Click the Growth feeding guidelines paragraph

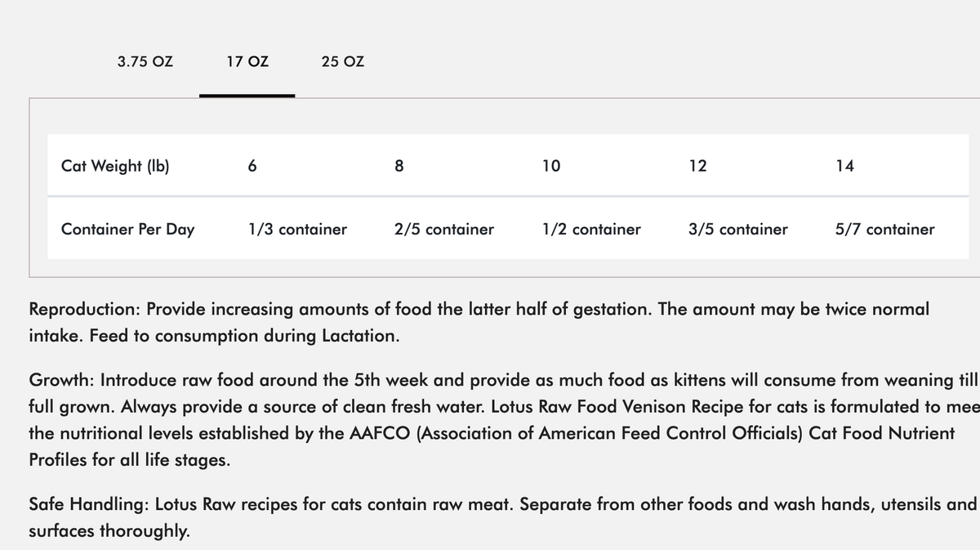pyautogui.click(x=504, y=419)
